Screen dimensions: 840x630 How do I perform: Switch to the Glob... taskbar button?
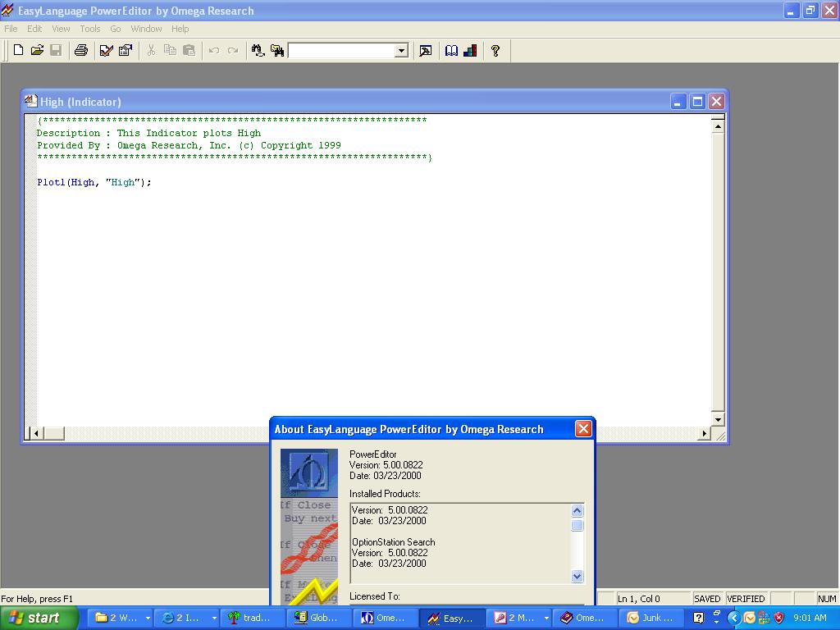click(318, 618)
